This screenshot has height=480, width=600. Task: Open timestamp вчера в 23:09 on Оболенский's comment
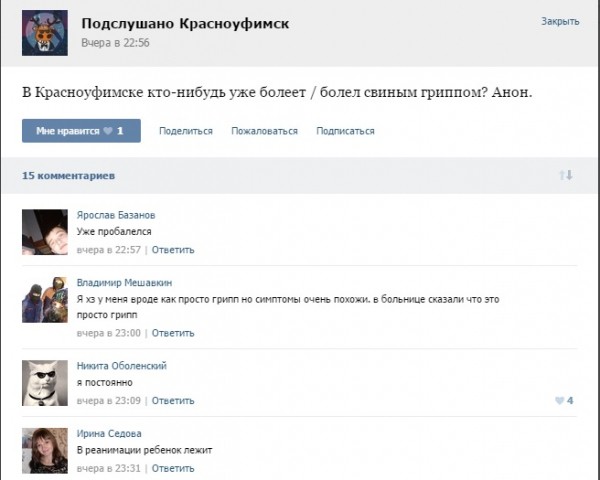point(109,401)
